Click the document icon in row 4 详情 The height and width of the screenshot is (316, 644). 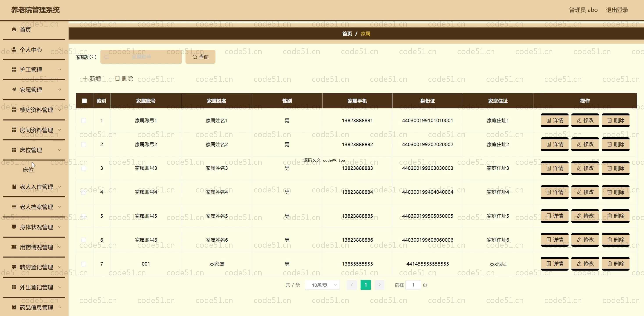pyautogui.click(x=549, y=192)
